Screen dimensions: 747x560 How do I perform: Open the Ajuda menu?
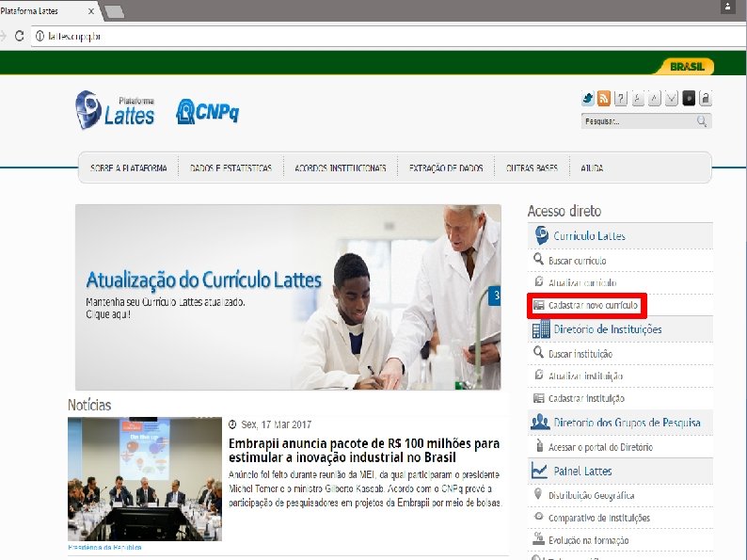tap(592, 168)
